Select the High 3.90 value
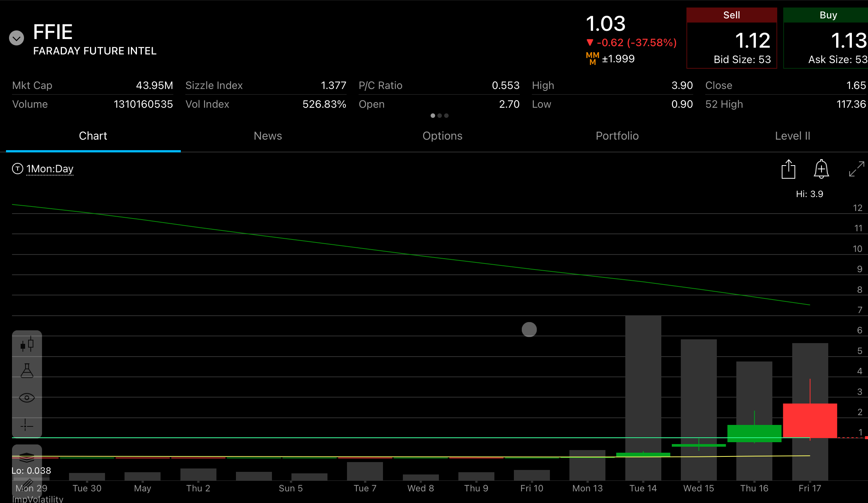868x503 pixels. (x=682, y=86)
